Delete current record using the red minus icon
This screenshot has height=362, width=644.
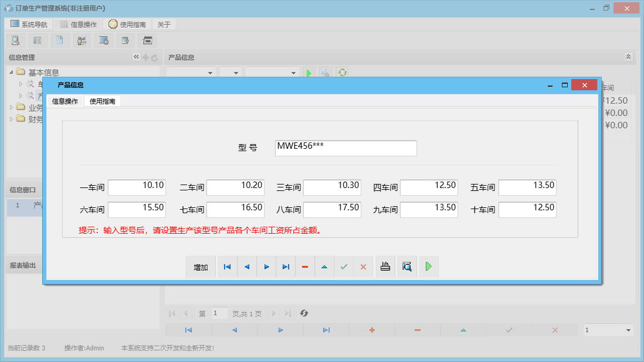(304, 267)
